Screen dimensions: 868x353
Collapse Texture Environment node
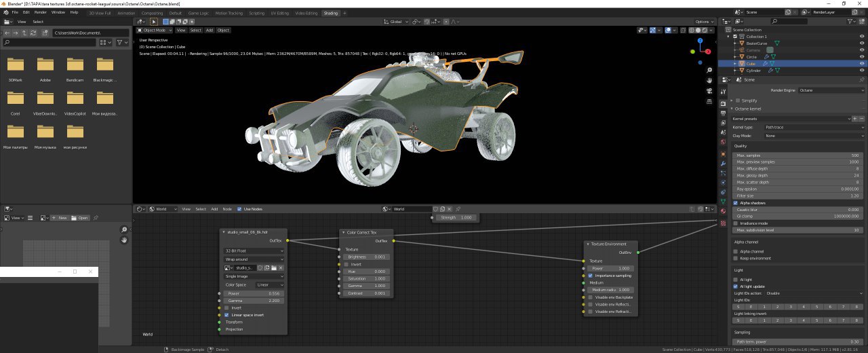[588, 244]
